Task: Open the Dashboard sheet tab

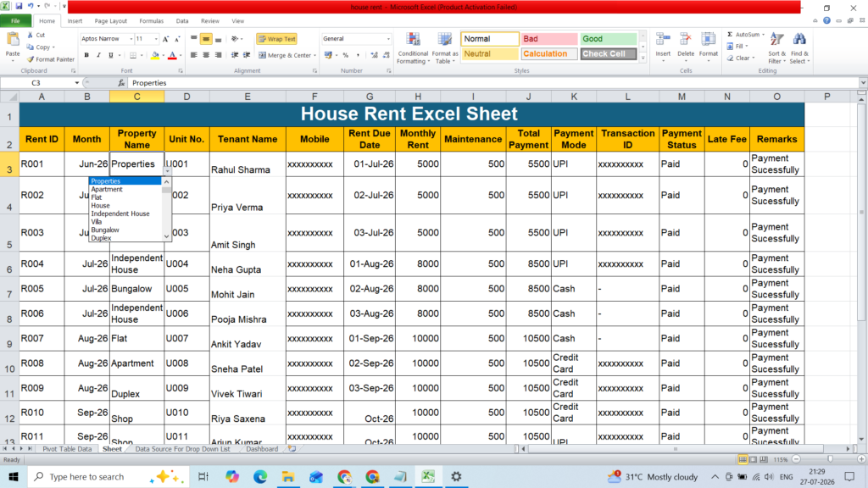Action: tap(262, 449)
